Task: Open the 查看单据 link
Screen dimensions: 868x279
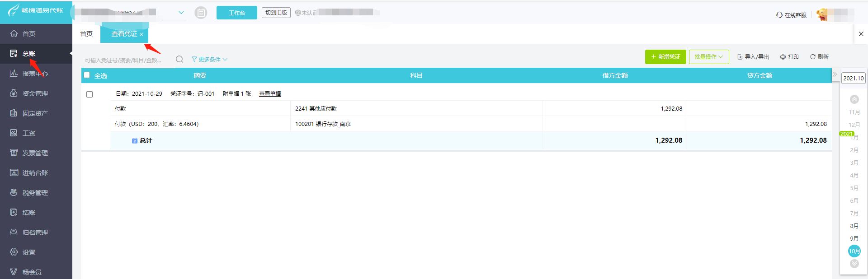Action: pyautogui.click(x=270, y=94)
